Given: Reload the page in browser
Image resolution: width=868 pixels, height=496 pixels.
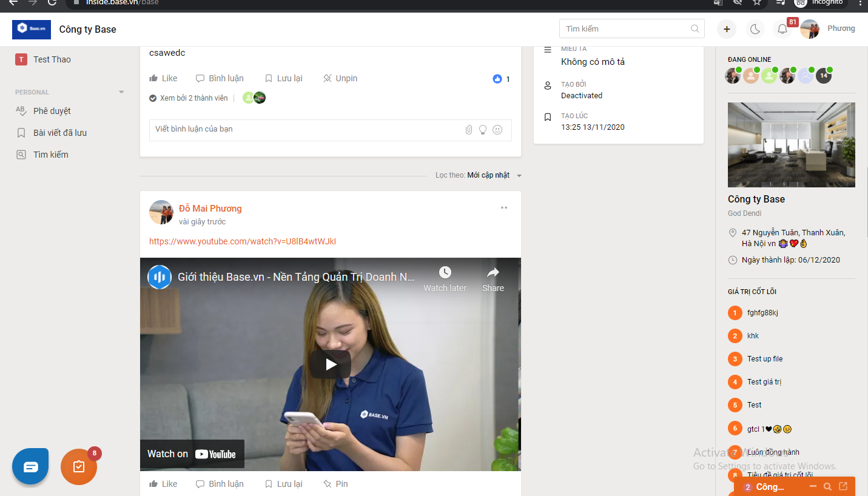Looking at the screenshot, I should coord(52,2).
